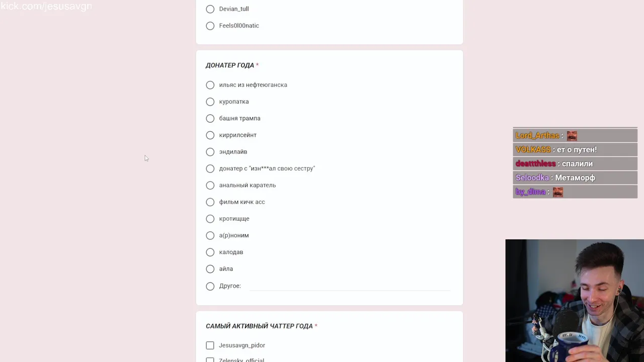
Task: Select the 'Другое:' radio button
Action: pos(210,286)
